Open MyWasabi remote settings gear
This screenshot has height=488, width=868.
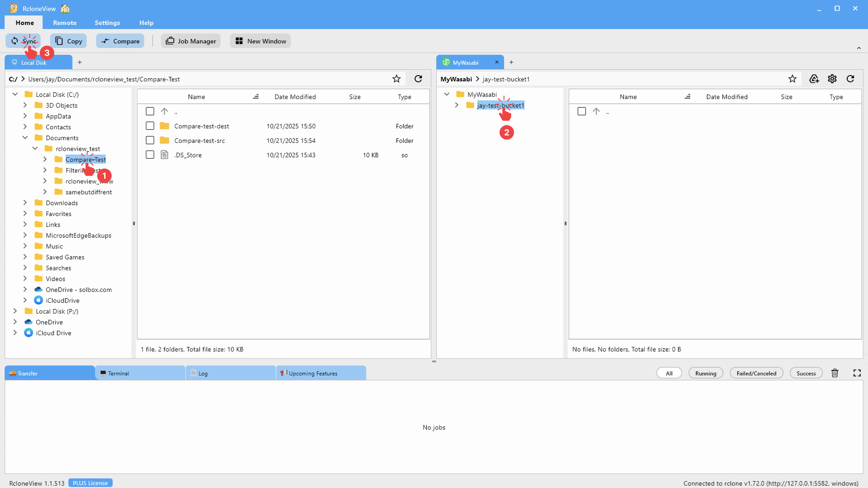pos(832,79)
